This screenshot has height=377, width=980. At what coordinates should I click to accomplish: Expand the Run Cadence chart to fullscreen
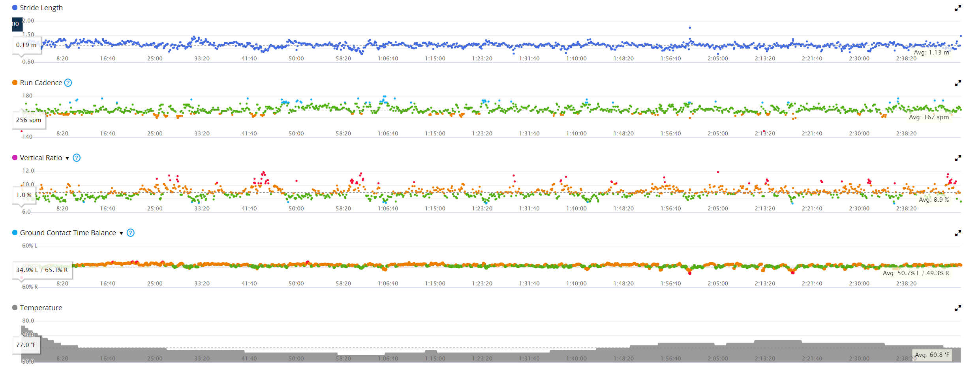click(957, 83)
